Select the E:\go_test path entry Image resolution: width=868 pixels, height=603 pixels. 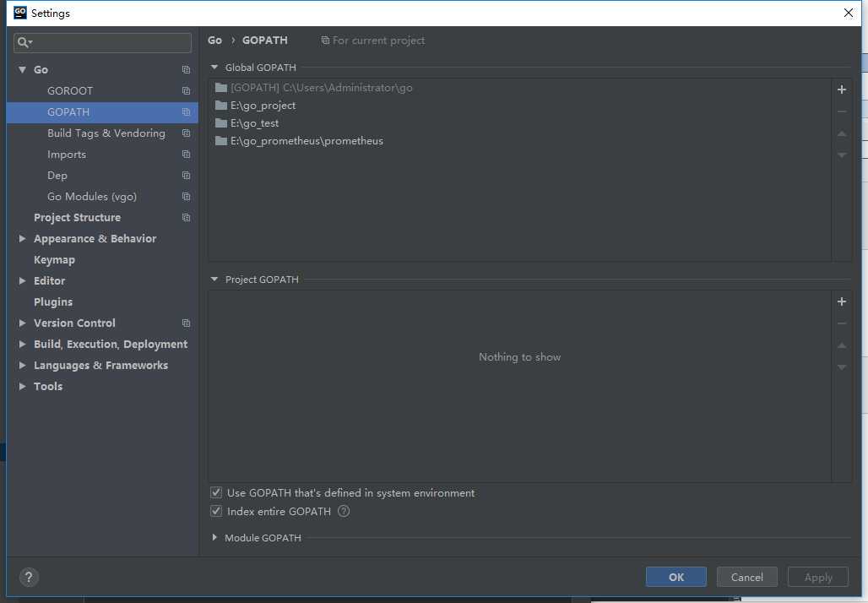(x=520, y=123)
